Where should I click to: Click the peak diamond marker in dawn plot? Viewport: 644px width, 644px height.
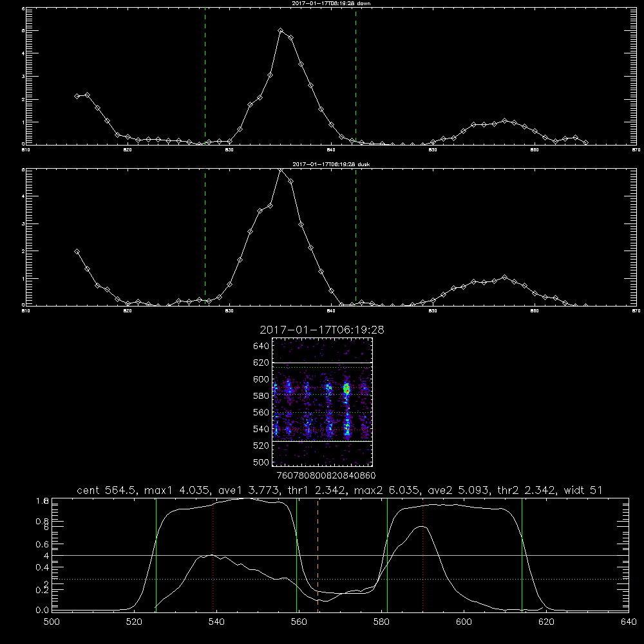pos(281,31)
